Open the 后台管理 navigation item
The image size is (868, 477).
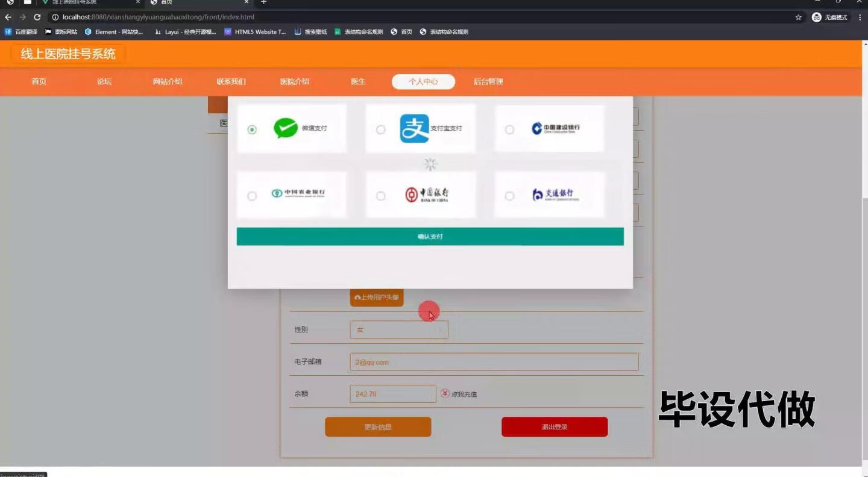[488, 82]
